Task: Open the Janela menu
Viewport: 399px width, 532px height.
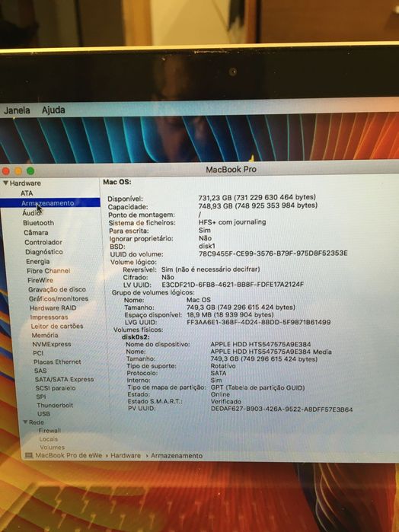Action: point(17,110)
